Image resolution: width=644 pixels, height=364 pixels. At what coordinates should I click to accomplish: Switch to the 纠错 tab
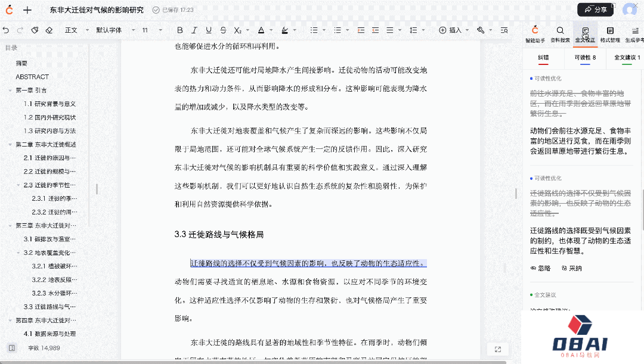click(543, 58)
